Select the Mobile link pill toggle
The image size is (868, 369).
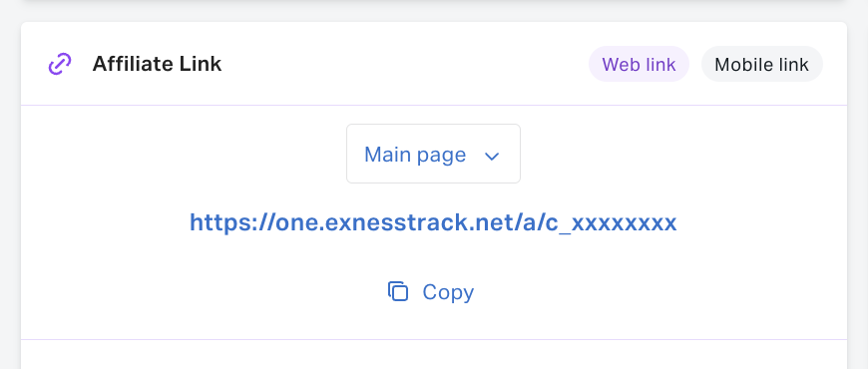(x=761, y=64)
